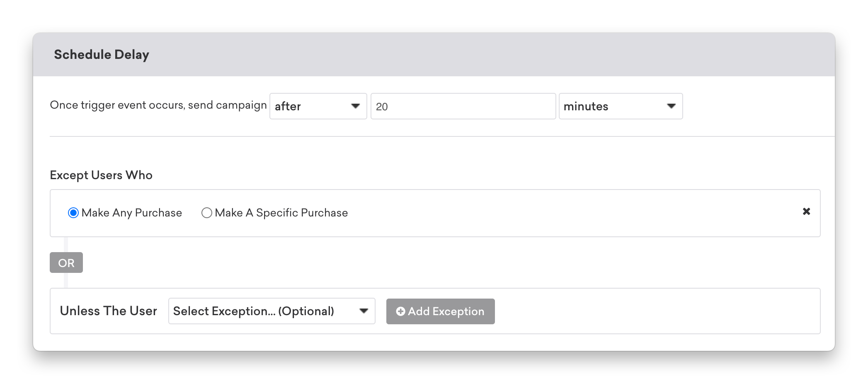
Task: Click the 'Make Any Purchase' label text
Action: point(132,213)
